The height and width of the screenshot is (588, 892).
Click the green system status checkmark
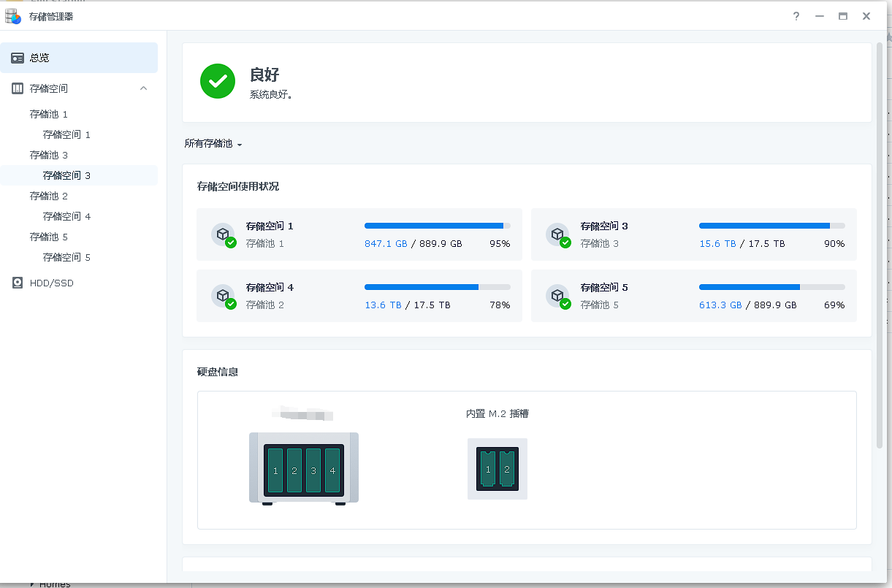coord(217,82)
